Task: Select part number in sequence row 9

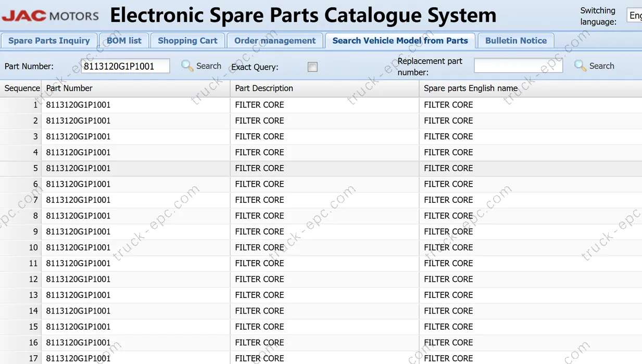Action: click(78, 232)
